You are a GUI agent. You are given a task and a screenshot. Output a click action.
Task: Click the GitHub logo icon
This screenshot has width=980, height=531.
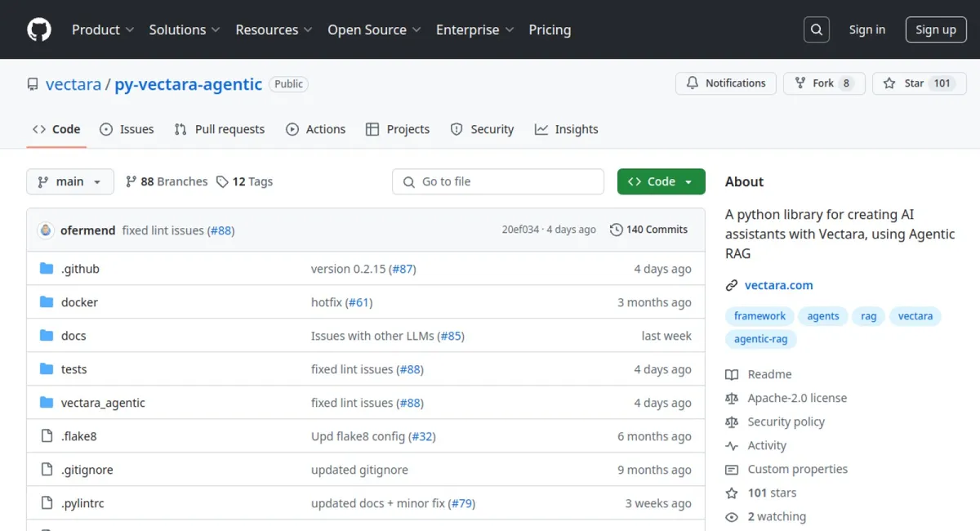point(39,29)
